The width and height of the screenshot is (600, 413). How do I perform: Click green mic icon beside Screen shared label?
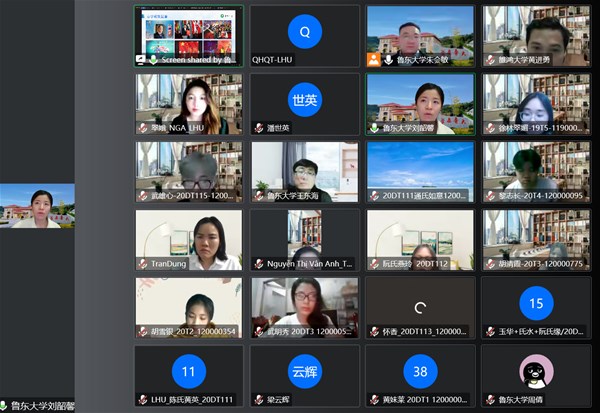[x=153, y=60]
